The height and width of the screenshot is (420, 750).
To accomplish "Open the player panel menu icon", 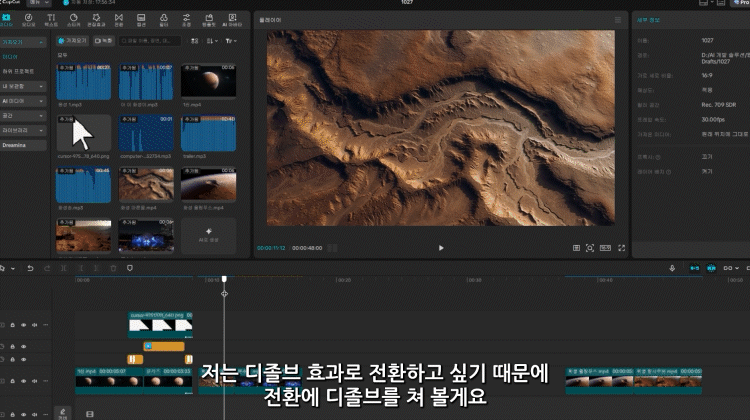I will pyautogui.click(x=617, y=19).
